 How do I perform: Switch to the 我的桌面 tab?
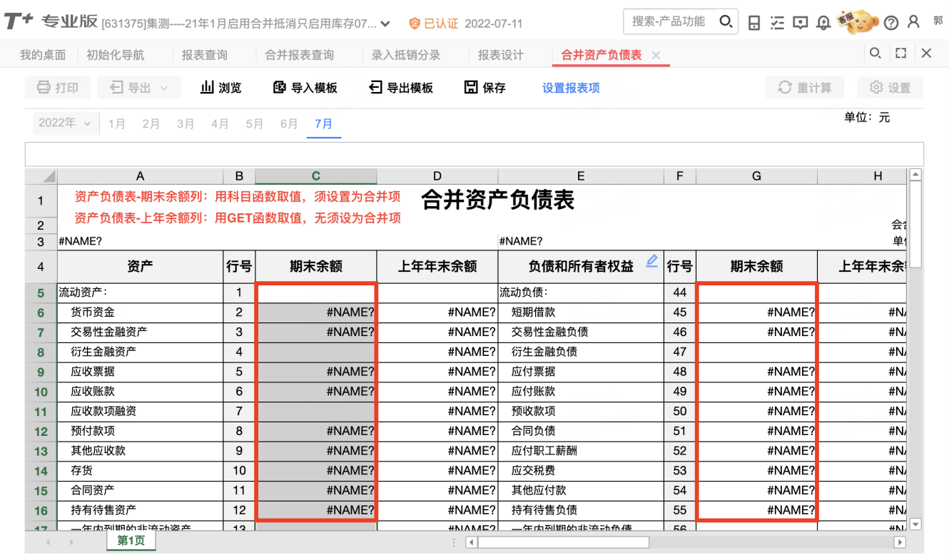coord(43,55)
